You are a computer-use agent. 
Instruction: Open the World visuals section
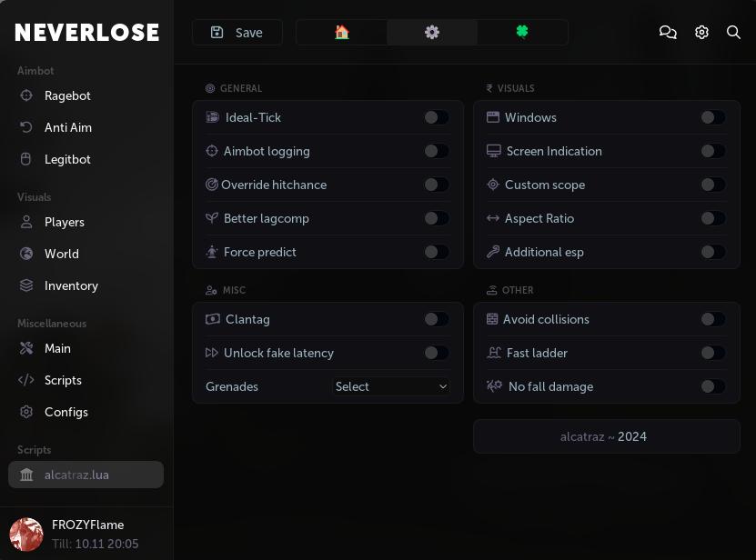tap(62, 254)
